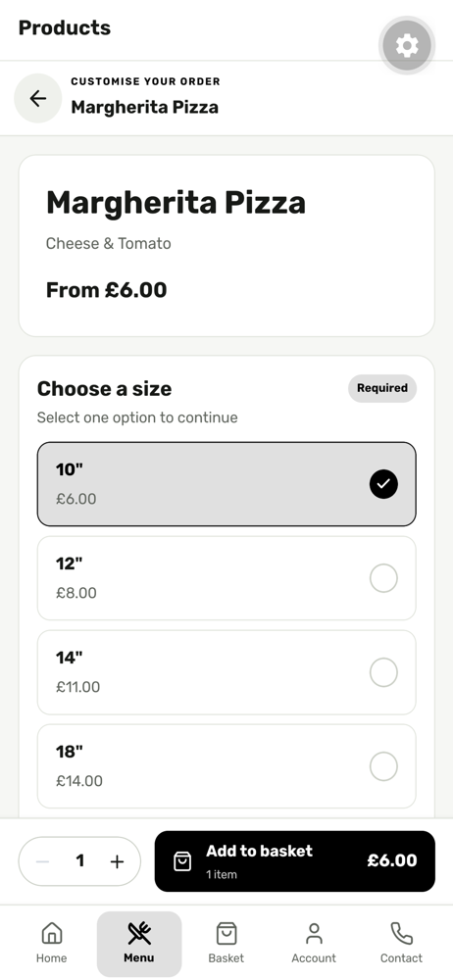Select the 14" size radio button
Viewport: 453px width, 980px height.
pos(383,672)
